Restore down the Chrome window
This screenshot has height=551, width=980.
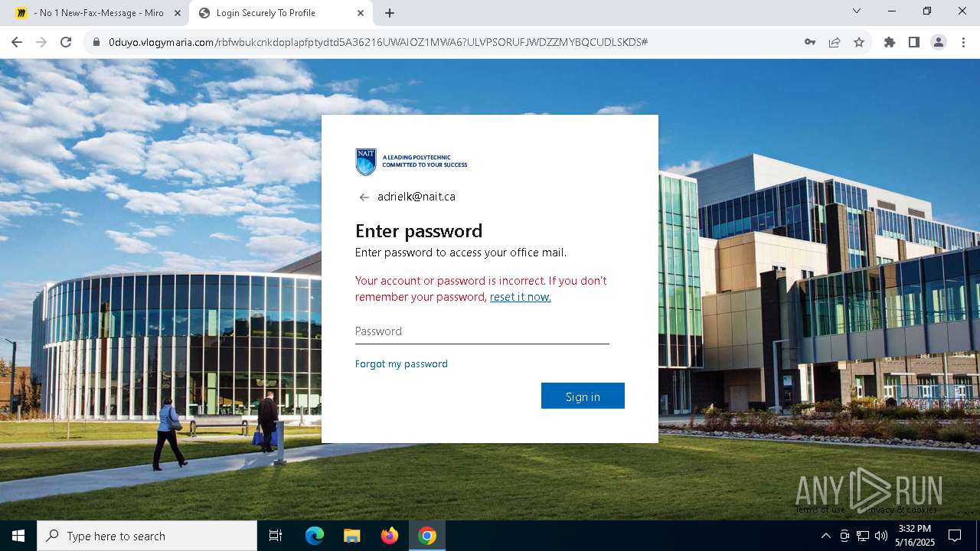click(927, 11)
